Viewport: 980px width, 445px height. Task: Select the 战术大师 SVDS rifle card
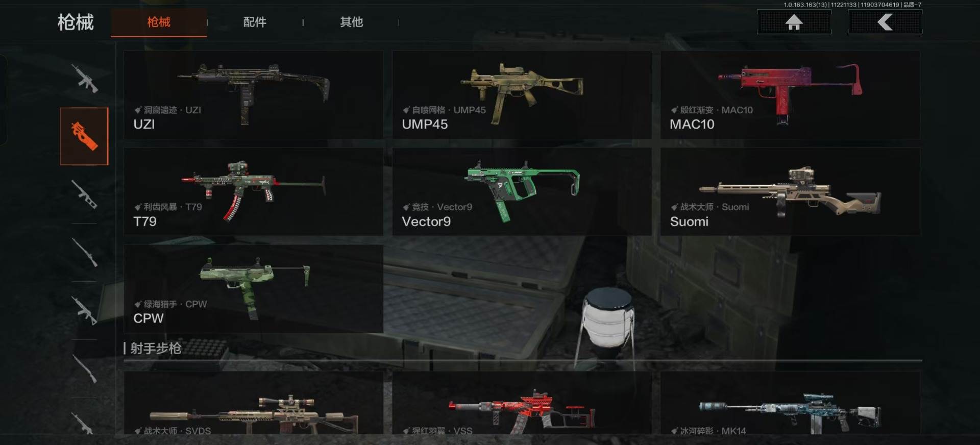pos(253,403)
